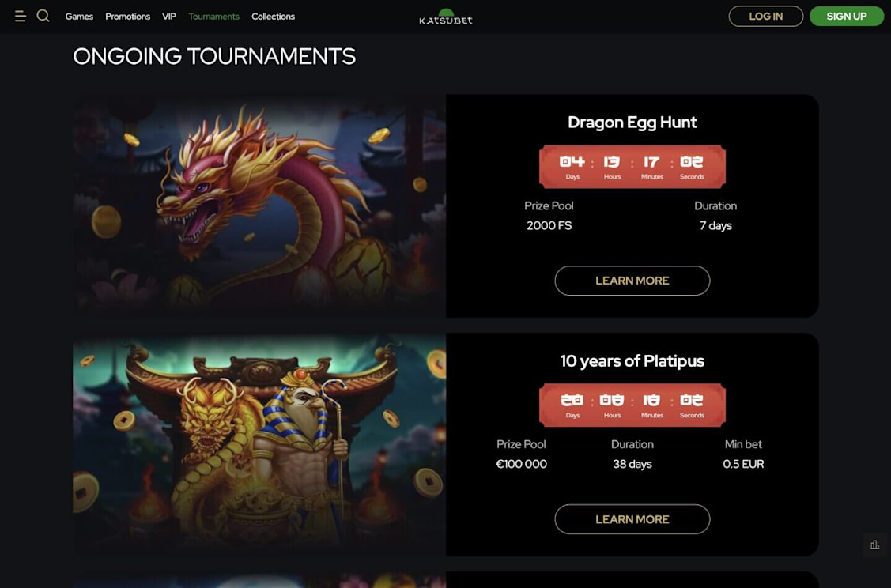
Task: Click the green SIGN UP button
Action: click(x=847, y=17)
